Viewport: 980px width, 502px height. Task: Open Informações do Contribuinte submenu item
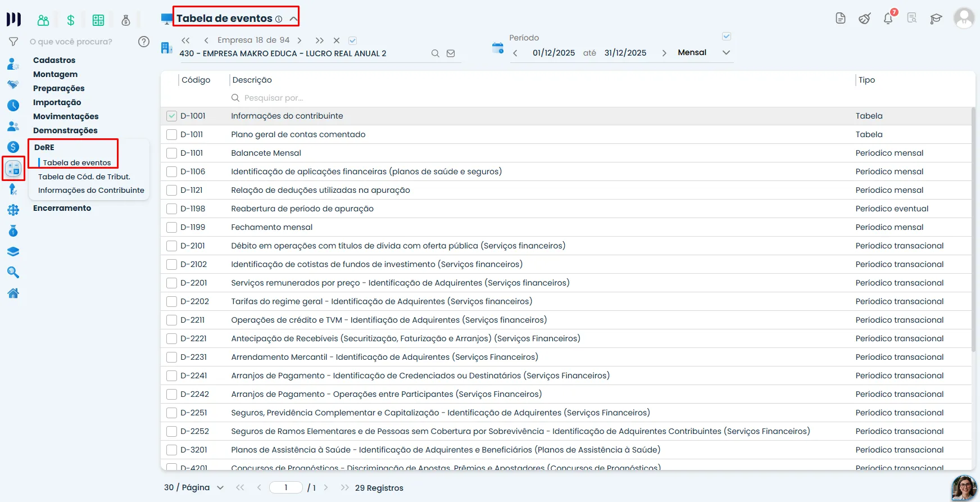click(x=91, y=191)
